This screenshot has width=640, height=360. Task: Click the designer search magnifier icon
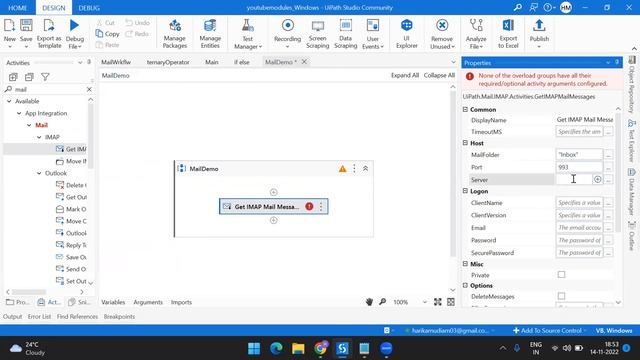pos(382,302)
